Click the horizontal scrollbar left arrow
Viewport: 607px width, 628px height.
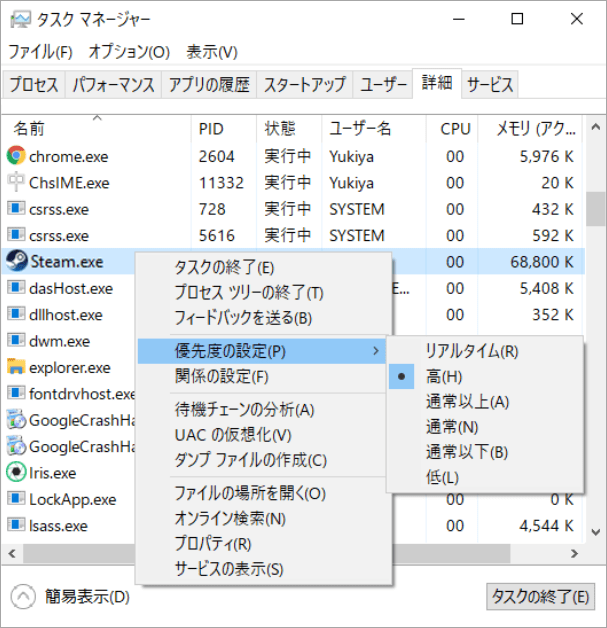[12, 554]
